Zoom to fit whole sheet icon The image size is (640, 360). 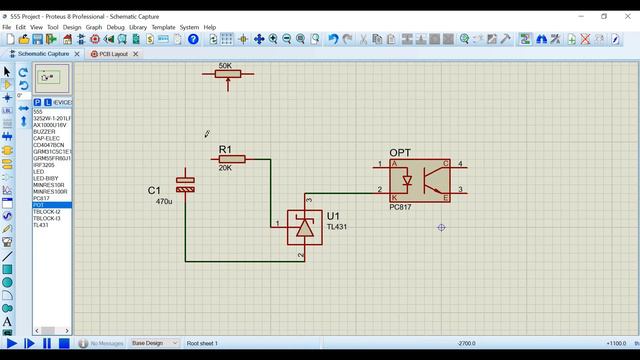click(300, 39)
